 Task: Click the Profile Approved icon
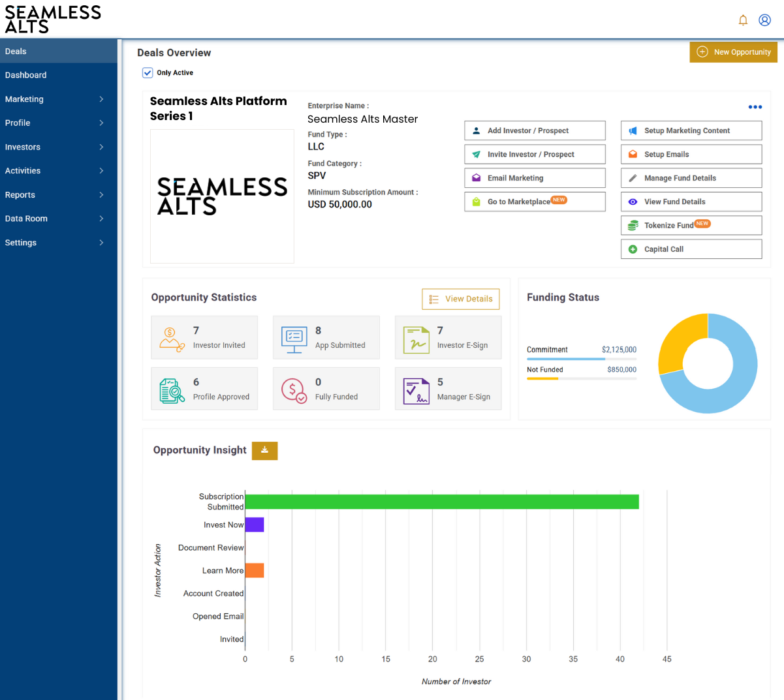click(172, 391)
